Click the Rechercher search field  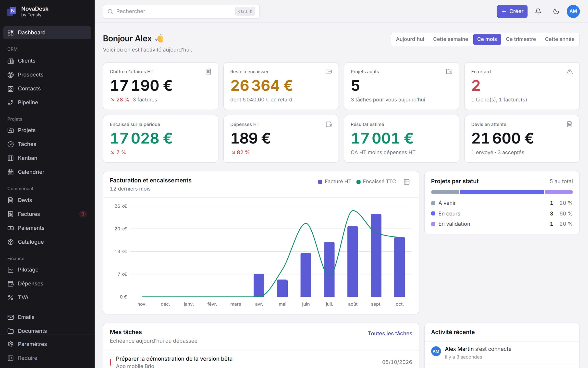point(181,11)
